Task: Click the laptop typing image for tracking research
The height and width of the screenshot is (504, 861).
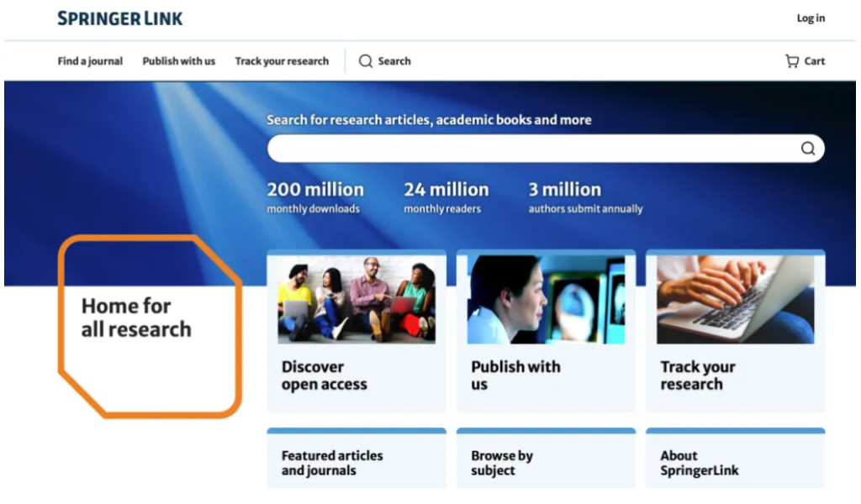Action: pyautogui.click(x=735, y=299)
